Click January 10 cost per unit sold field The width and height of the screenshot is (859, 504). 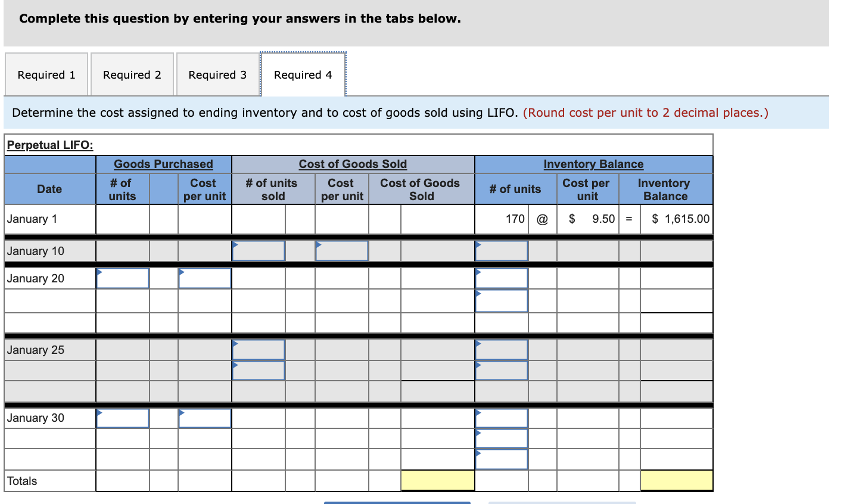pyautogui.click(x=342, y=251)
